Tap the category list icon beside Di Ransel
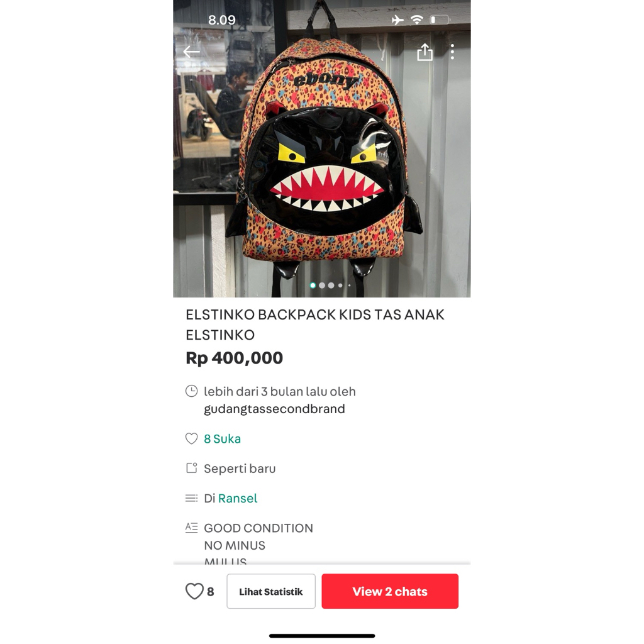Image resolution: width=644 pixels, height=644 pixels. [x=191, y=498]
